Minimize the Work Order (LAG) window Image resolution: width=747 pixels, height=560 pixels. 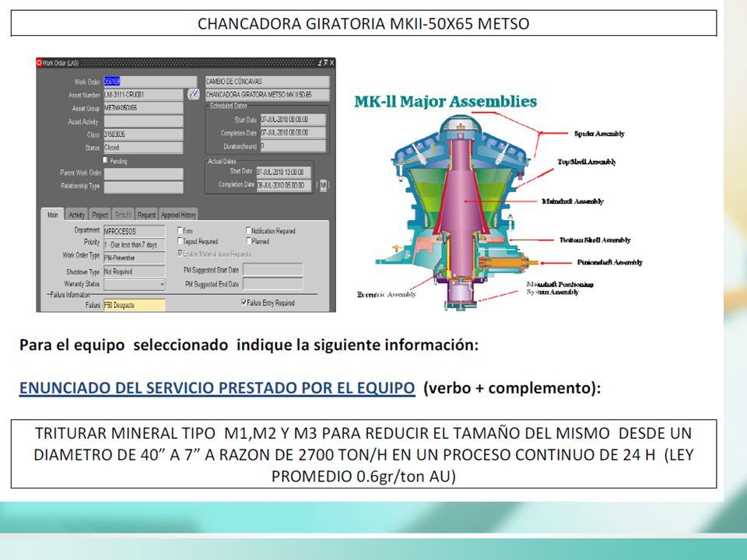tap(320, 63)
